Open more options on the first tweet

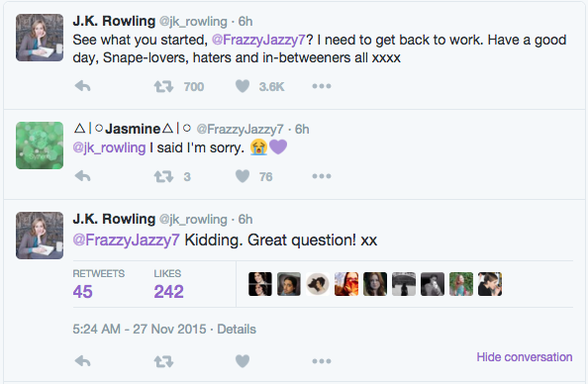click(322, 86)
